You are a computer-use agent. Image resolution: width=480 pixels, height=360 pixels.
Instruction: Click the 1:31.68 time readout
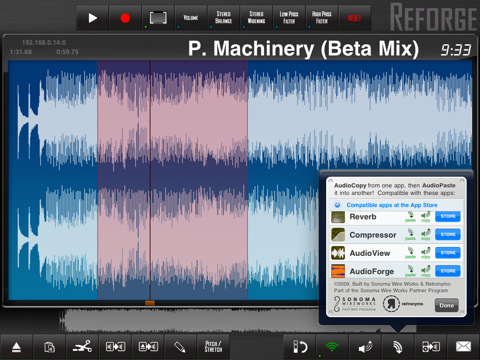21,52
